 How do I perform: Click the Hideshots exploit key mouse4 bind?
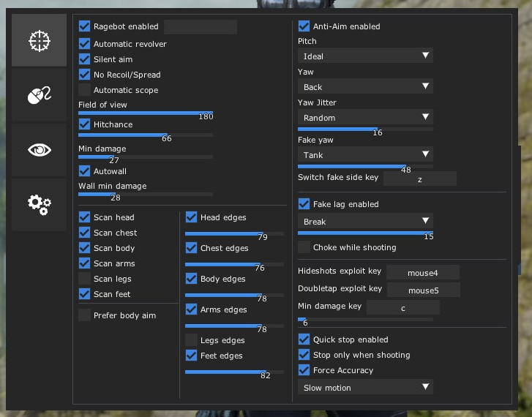423,272
